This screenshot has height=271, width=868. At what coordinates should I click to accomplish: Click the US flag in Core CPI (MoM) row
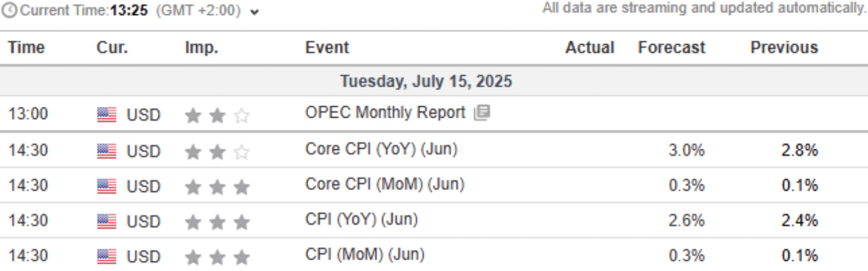[107, 187]
